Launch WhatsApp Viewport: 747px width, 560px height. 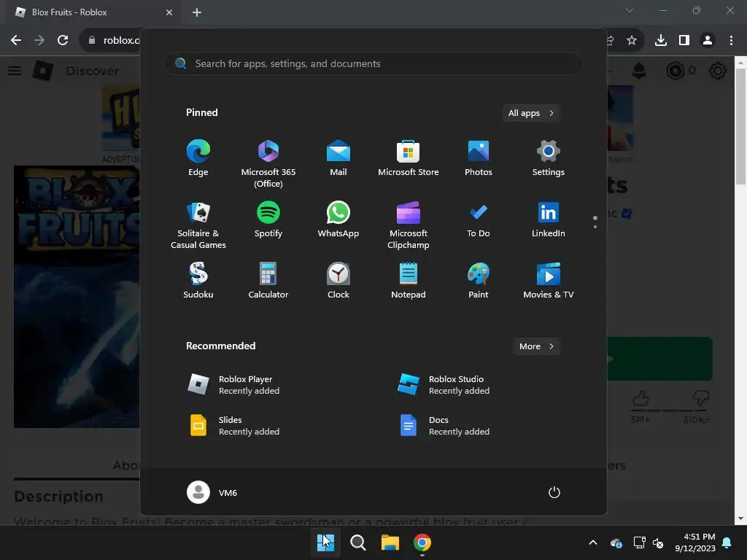(x=338, y=220)
